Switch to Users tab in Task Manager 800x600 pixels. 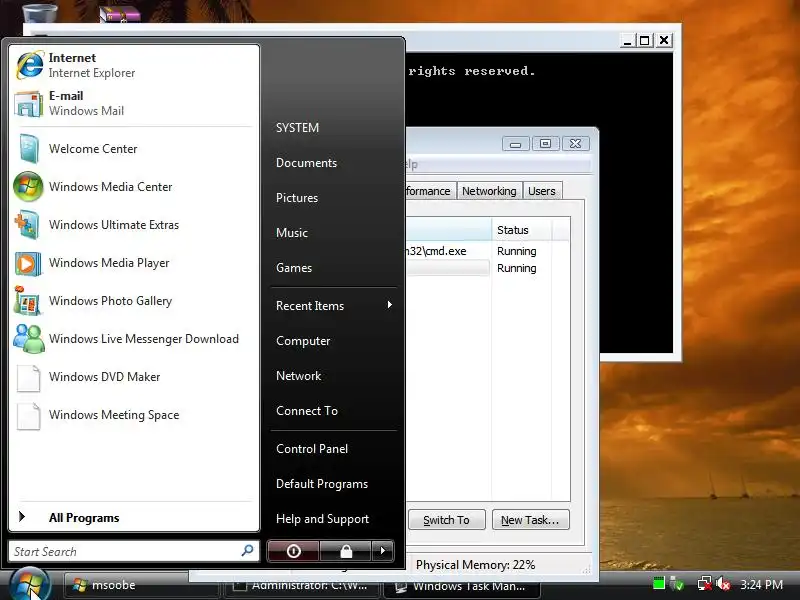click(x=542, y=191)
